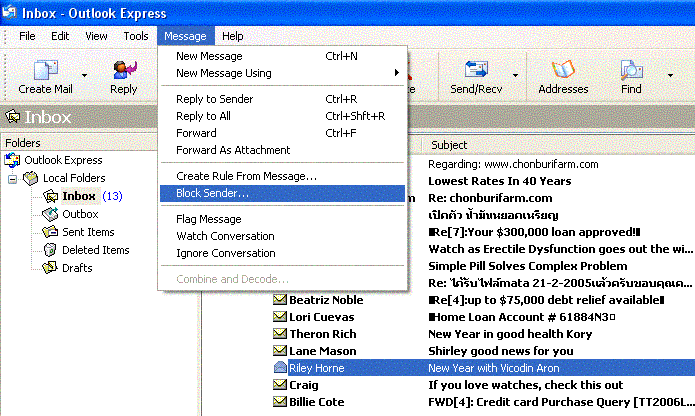The image size is (695, 416).
Task: Click the Find toolbar icon
Action: click(631, 70)
